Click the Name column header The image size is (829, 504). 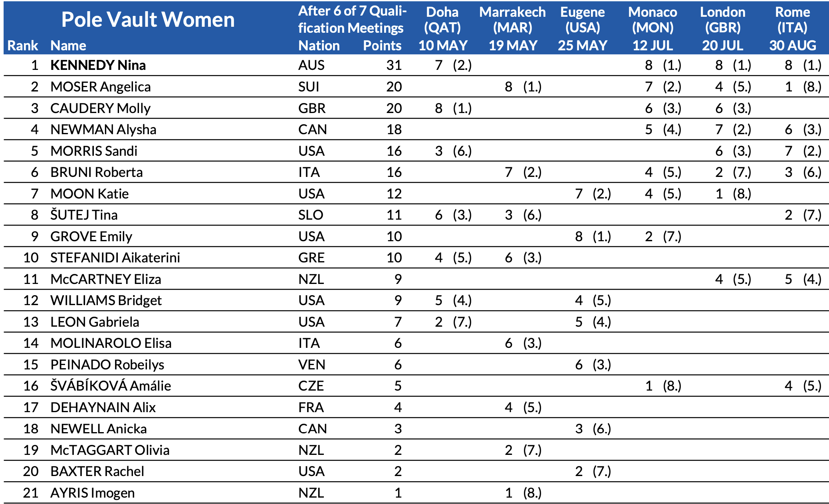click(x=68, y=46)
